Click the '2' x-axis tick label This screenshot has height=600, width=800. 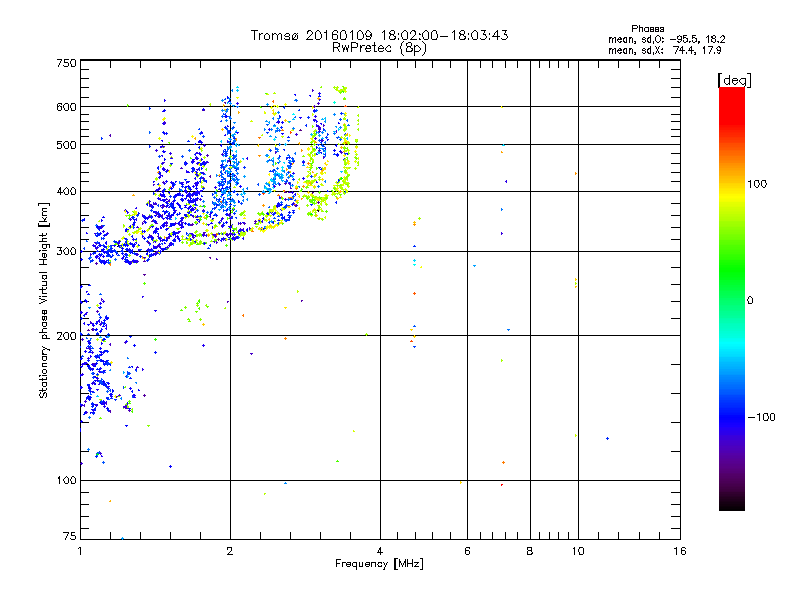pos(230,551)
